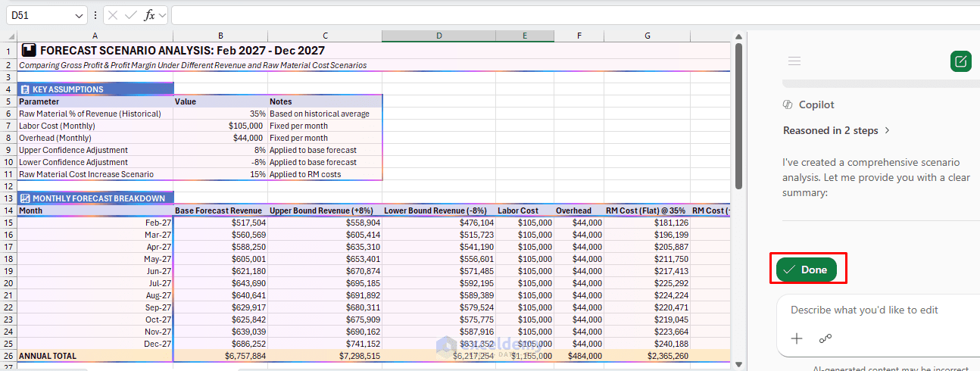Click the connector icon beside the plus
Viewport: 980px width, 371px height.
pyautogui.click(x=826, y=338)
